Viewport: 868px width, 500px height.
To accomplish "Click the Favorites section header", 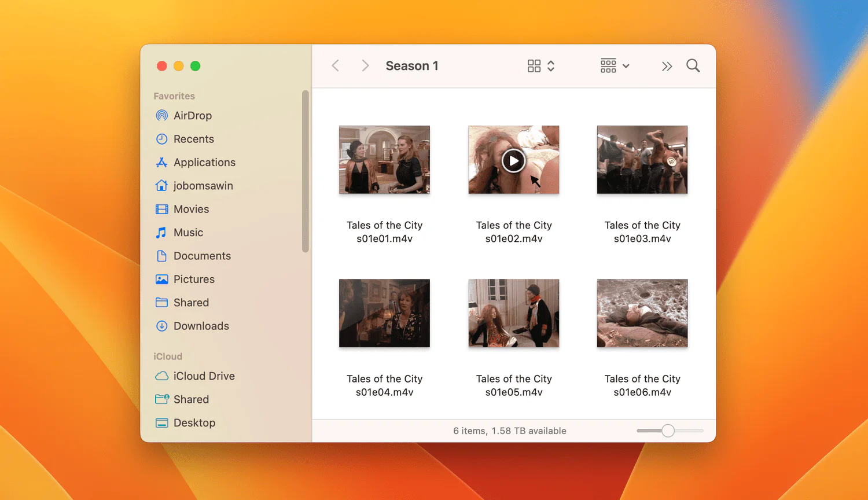I will (174, 96).
